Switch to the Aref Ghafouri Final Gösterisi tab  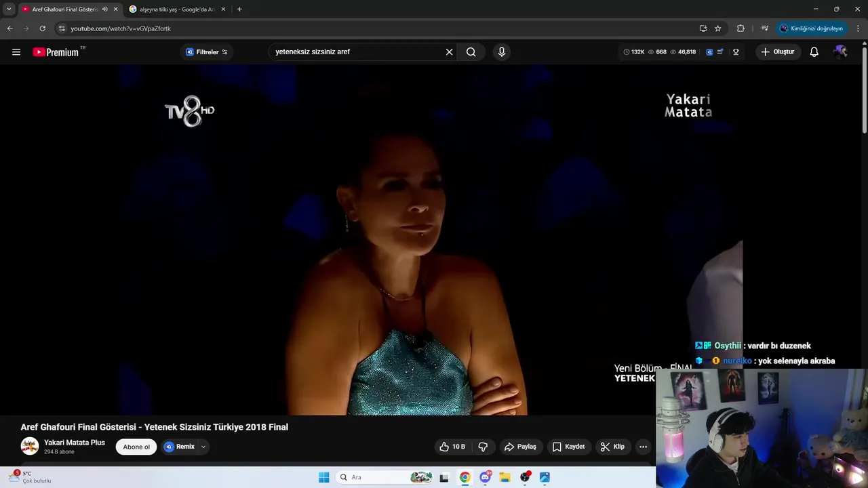pos(65,9)
